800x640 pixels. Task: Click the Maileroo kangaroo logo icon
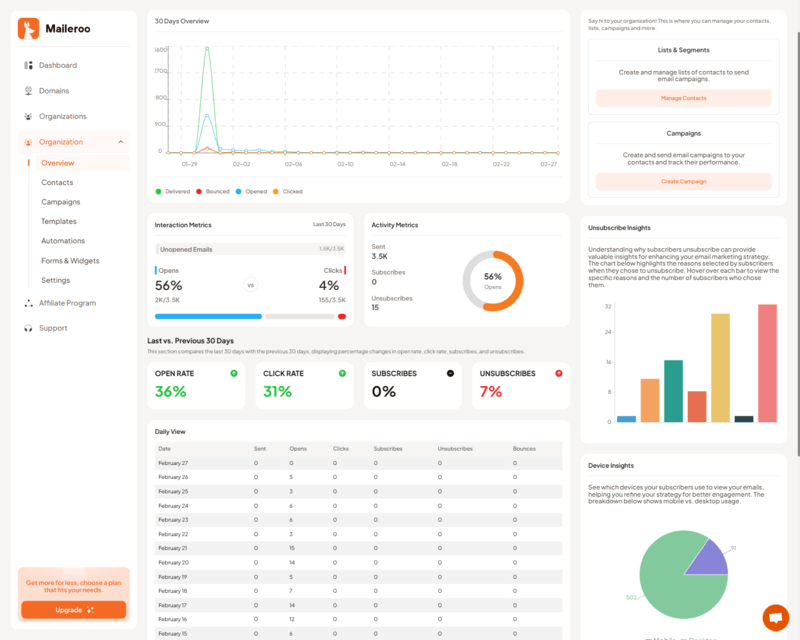(28, 29)
